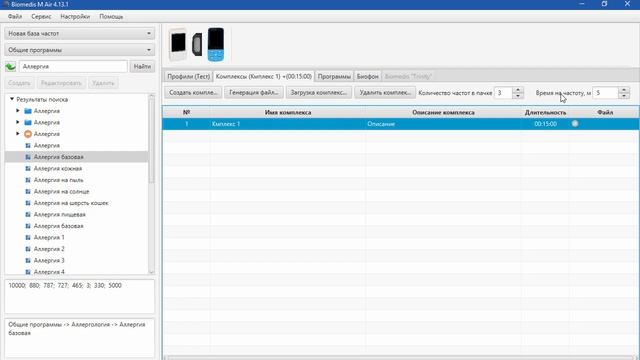640x360 pixels.
Task: Decrease Количество частот в пачке value
Action: point(518,96)
